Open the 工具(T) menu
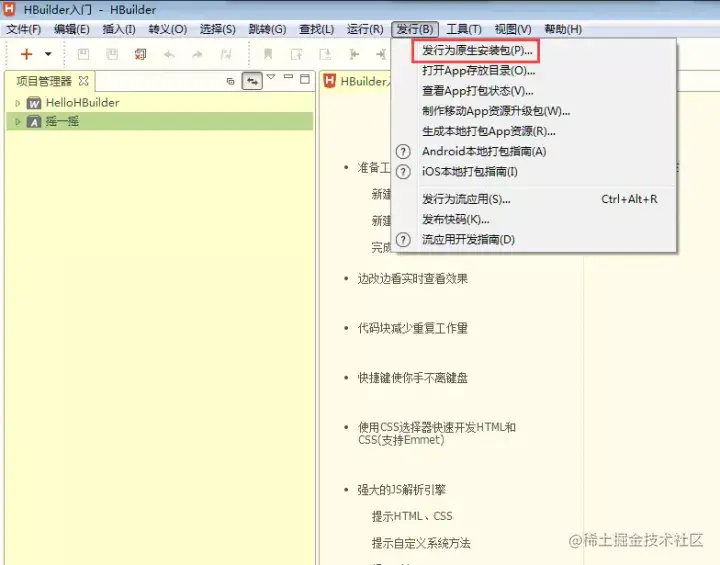 coord(464,29)
